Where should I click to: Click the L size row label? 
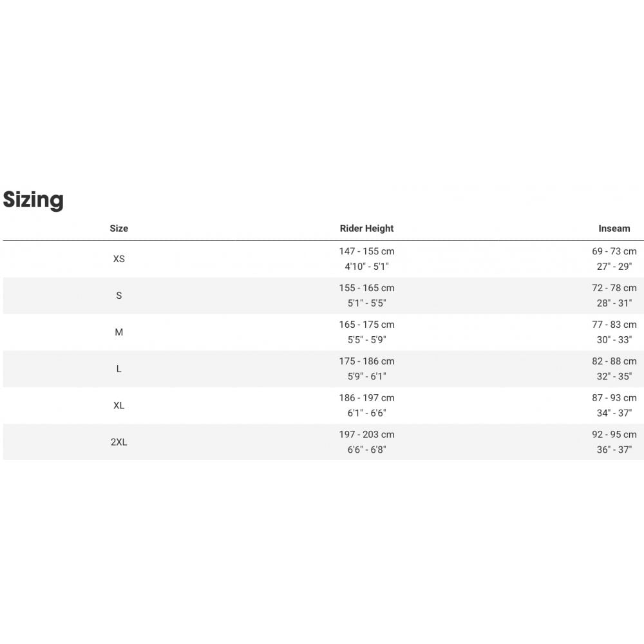119,369
